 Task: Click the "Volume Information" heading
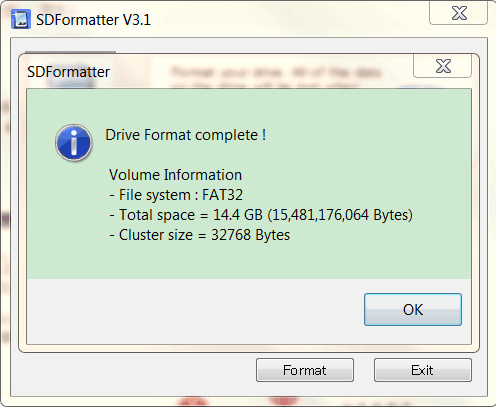pos(175,175)
